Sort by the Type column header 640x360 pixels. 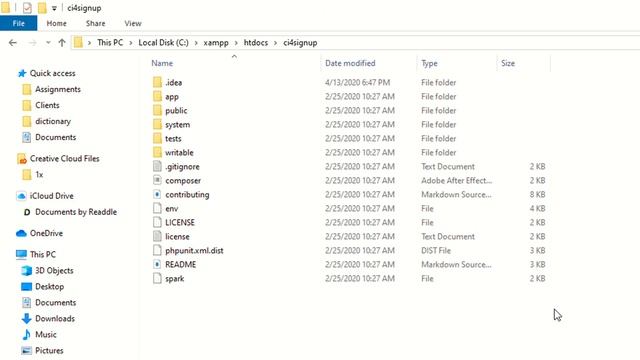[x=429, y=63]
